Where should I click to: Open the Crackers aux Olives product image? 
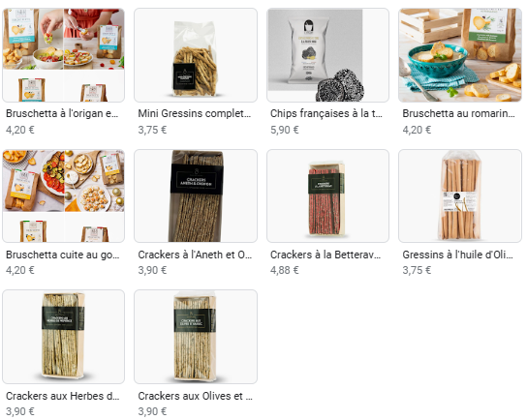(x=196, y=337)
